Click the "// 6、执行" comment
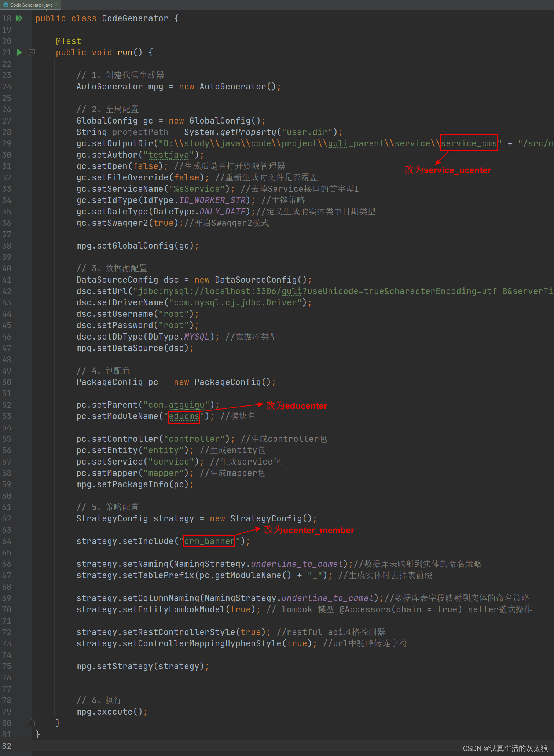The height and width of the screenshot is (756, 554). 99,700
